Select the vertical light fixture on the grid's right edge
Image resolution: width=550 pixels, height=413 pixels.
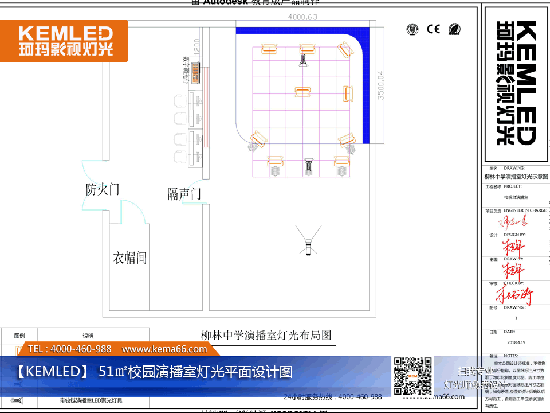(347, 94)
